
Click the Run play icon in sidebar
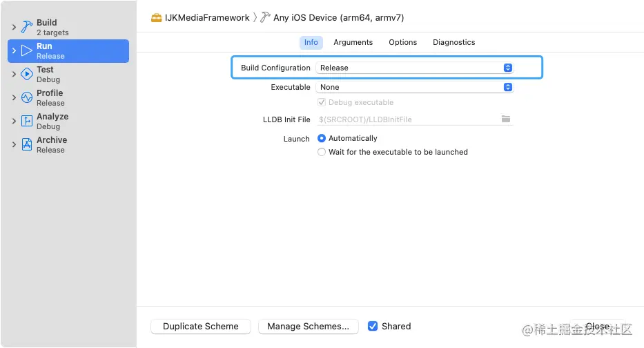coord(27,50)
